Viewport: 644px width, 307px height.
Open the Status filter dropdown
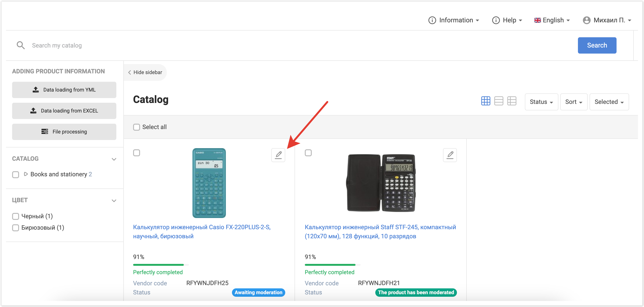pyautogui.click(x=541, y=102)
